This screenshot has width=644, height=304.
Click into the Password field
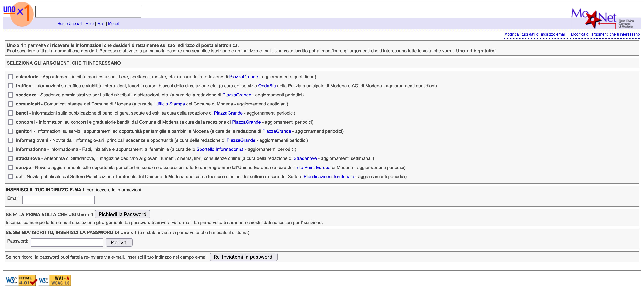pyautogui.click(x=67, y=242)
